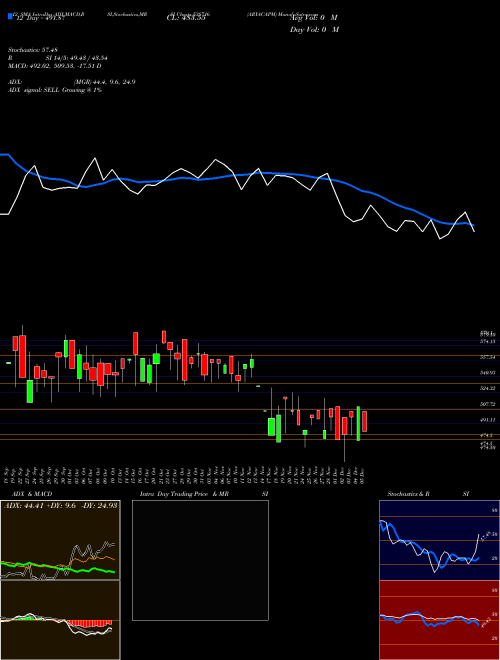
Task: Click the last red candlestick on the chart
Action: [x=364, y=421]
